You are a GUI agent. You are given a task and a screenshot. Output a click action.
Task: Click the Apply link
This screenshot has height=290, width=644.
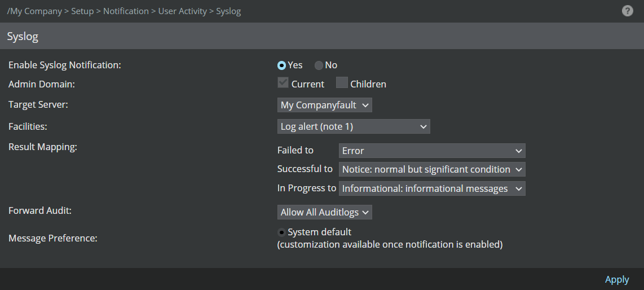[x=617, y=279]
